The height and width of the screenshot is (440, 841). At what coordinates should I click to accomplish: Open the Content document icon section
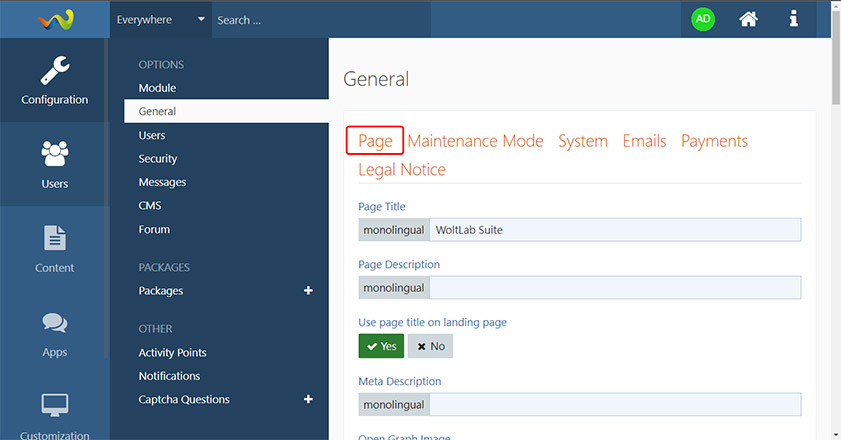[x=54, y=249]
